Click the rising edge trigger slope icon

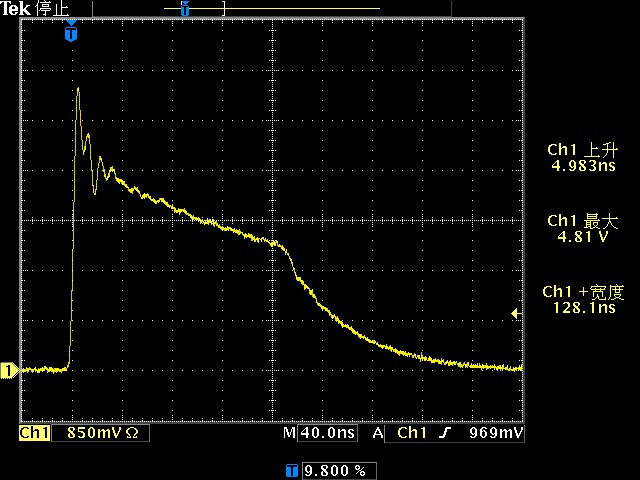tap(446, 433)
